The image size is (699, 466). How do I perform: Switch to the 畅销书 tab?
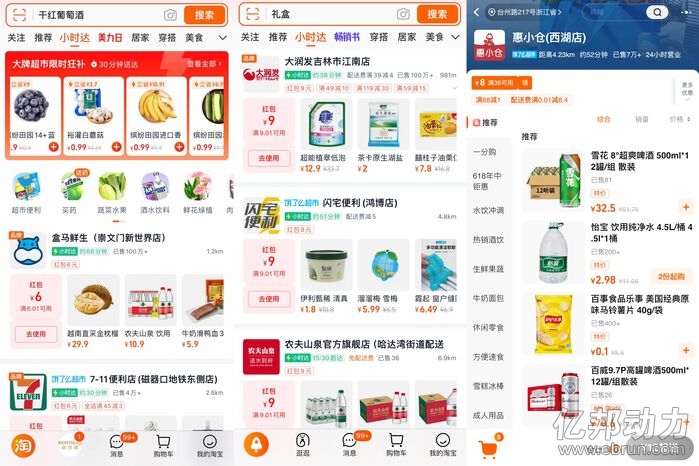[x=347, y=37]
